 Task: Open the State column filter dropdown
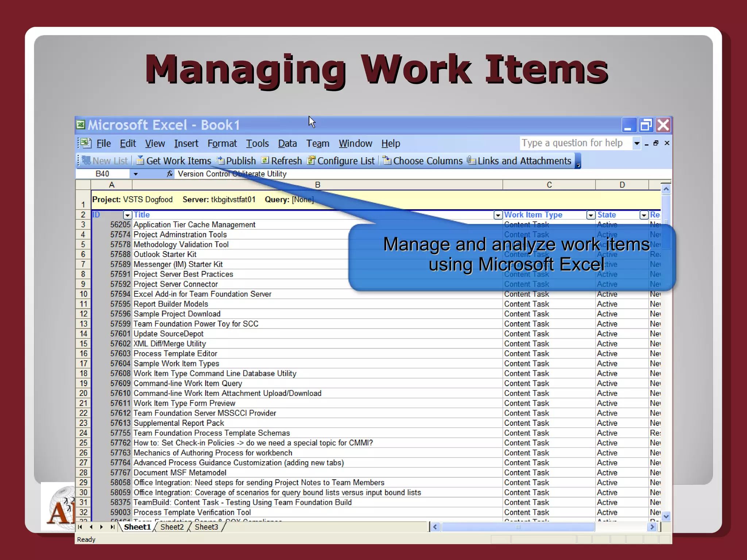[x=644, y=215]
